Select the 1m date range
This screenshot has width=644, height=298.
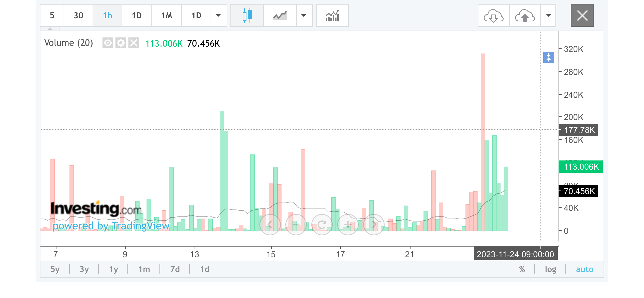coord(144,269)
